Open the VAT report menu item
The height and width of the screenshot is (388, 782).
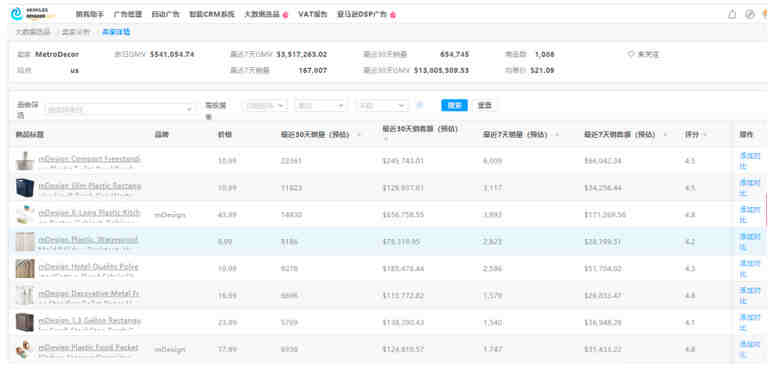313,14
